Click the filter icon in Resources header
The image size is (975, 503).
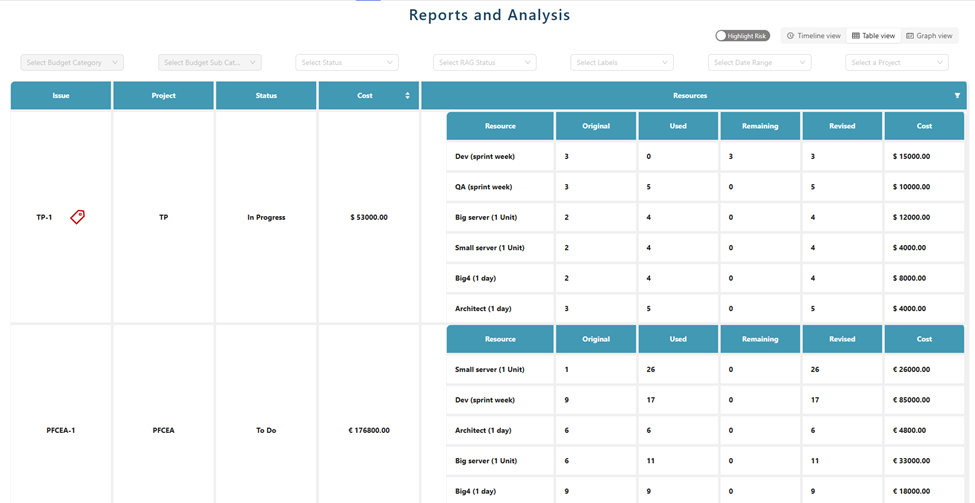tap(957, 96)
